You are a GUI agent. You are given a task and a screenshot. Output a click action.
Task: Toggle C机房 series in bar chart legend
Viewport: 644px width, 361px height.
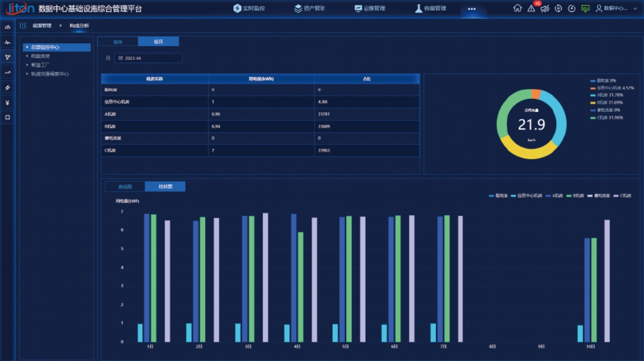tap(622, 196)
